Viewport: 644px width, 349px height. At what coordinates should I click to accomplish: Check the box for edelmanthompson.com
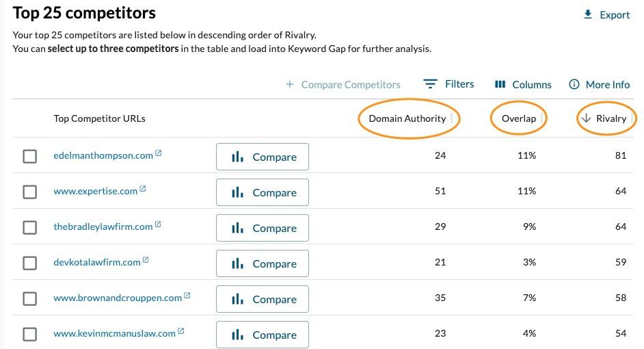coord(30,157)
